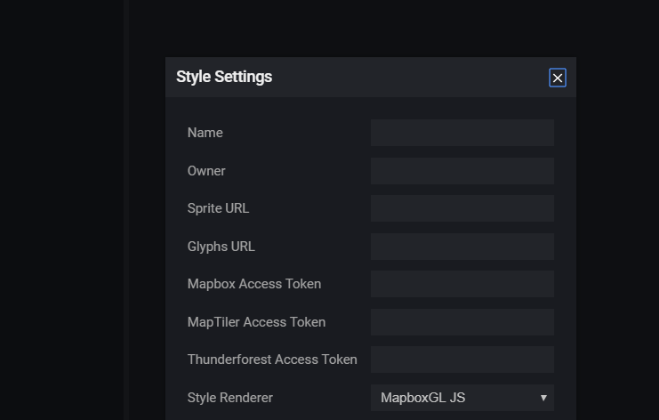Select the Thunderforest Access Token input

462,360
